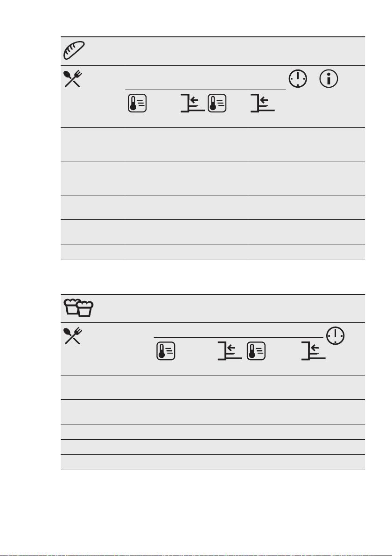Click the first shelf-position icon in the bread table
392x556 pixels.
pos(193,103)
